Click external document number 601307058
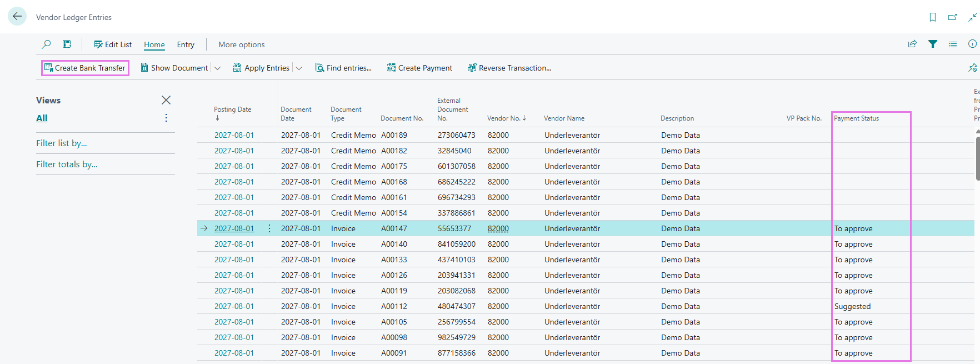 (457, 166)
